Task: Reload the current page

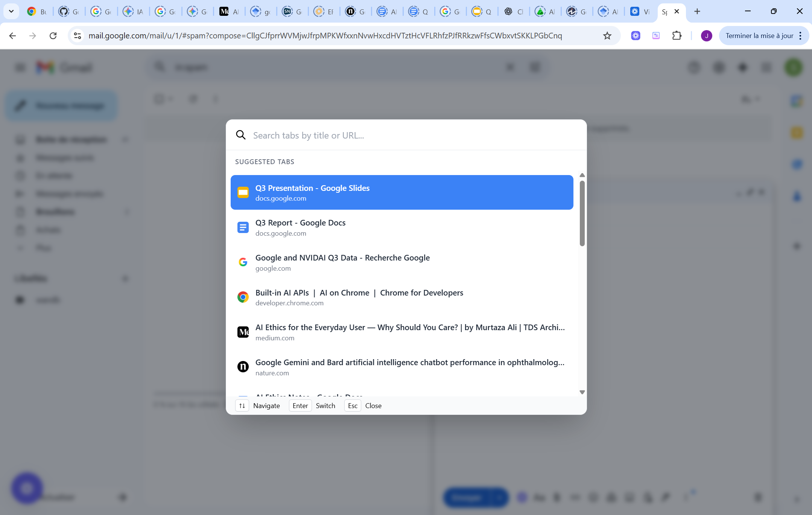Action: (53, 36)
